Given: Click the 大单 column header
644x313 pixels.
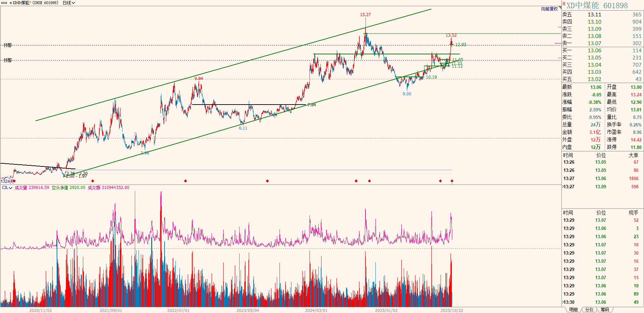Looking at the screenshot, I should point(633,155).
